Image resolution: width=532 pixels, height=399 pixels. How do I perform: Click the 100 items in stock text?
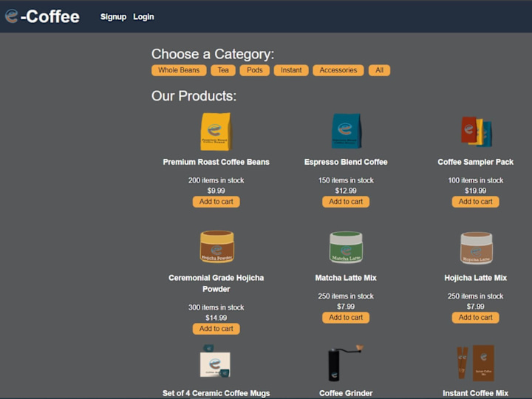coord(475,180)
